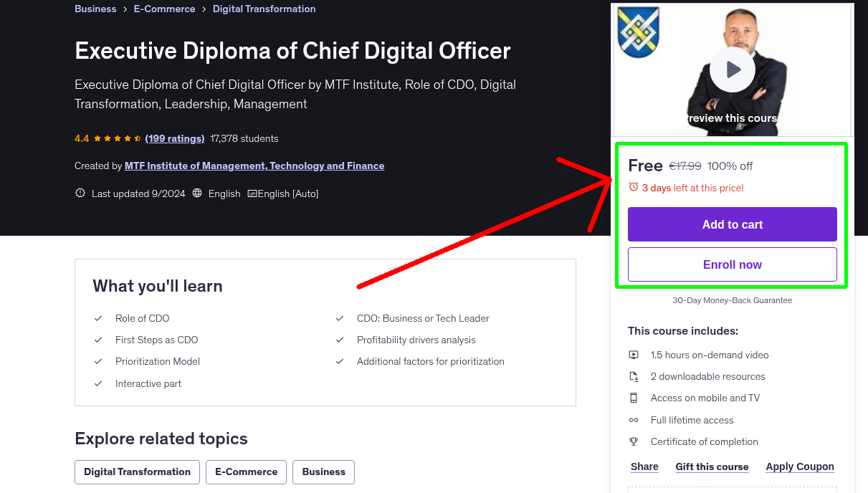This screenshot has width=868, height=493.
Task: Open the Digital Transformation breadcrumb
Action: [264, 9]
